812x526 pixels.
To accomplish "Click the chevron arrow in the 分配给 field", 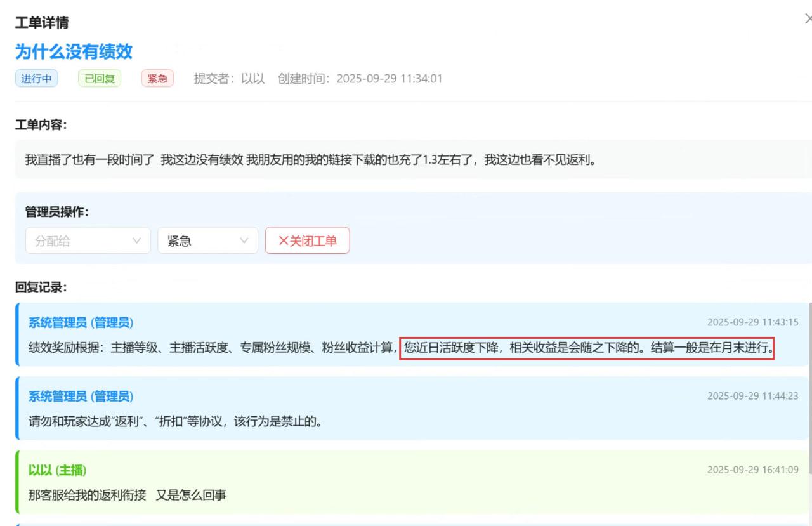I will (136, 240).
